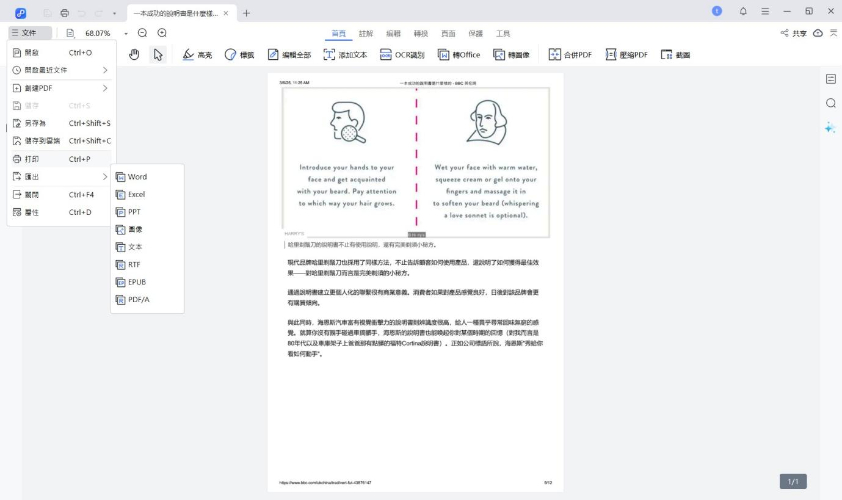This screenshot has height=500, width=842.
Task: Switch to the Page ribbon tab
Action: click(448, 33)
